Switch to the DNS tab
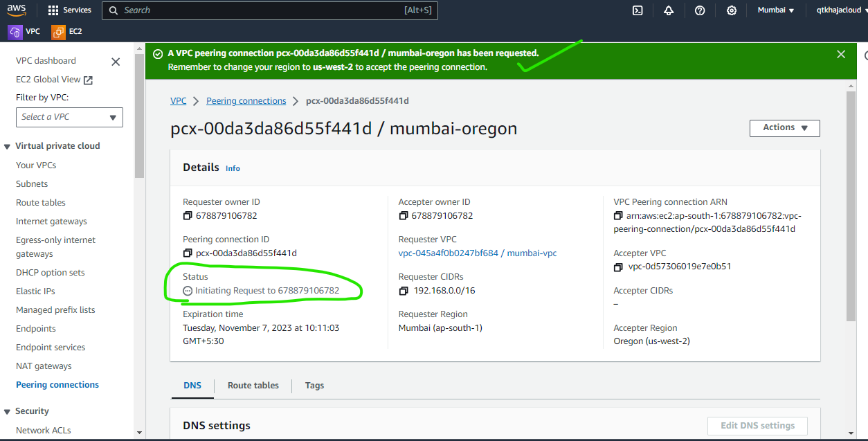868x441 pixels. tap(192, 386)
